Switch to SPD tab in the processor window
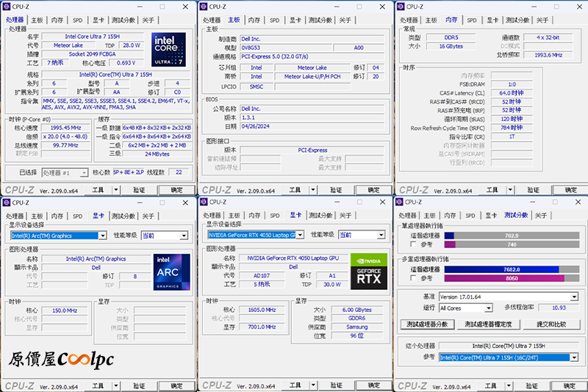Image resolution: width=588 pixels, height=392 pixels. click(x=78, y=21)
